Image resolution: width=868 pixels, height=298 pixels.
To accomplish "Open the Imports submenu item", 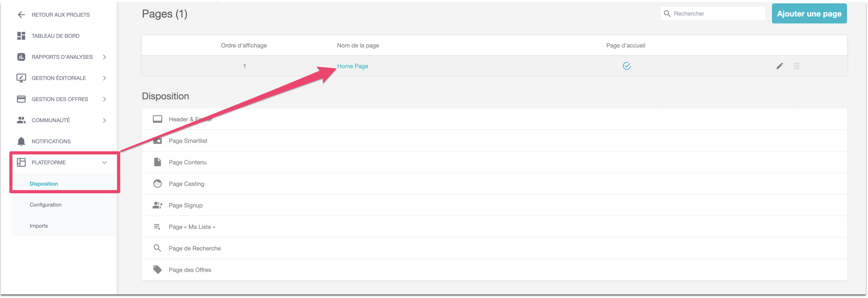I will pos(39,226).
